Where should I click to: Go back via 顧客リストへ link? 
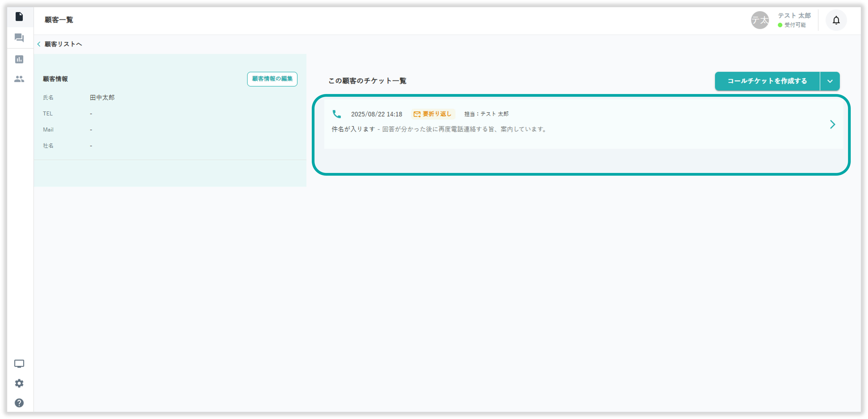tap(63, 44)
